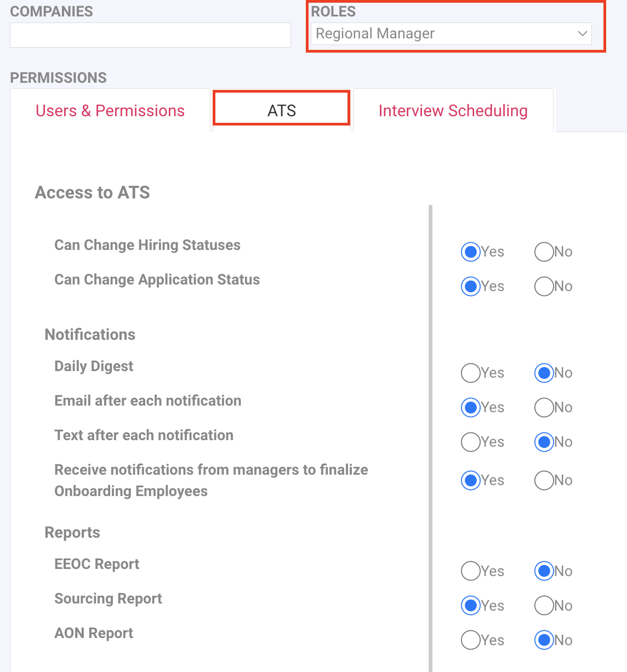
Task: Open the Roles dropdown showing Regional Manager
Action: (x=451, y=34)
